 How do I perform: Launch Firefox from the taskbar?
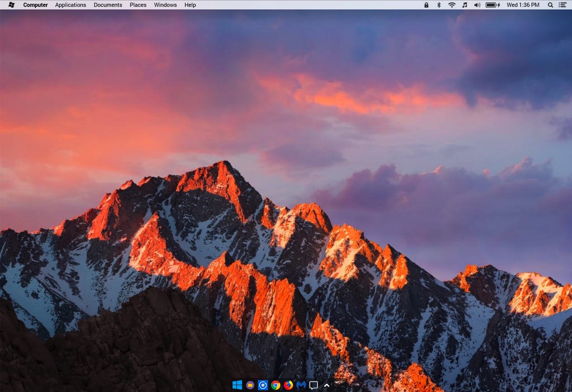click(288, 385)
